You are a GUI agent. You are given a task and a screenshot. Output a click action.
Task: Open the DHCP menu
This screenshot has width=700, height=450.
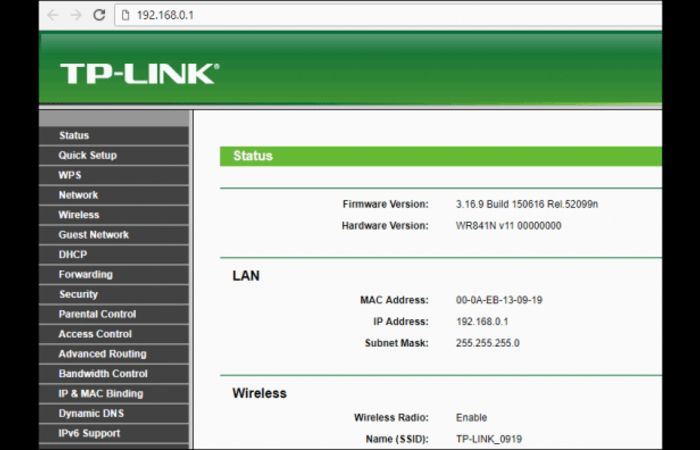tap(114, 254)
